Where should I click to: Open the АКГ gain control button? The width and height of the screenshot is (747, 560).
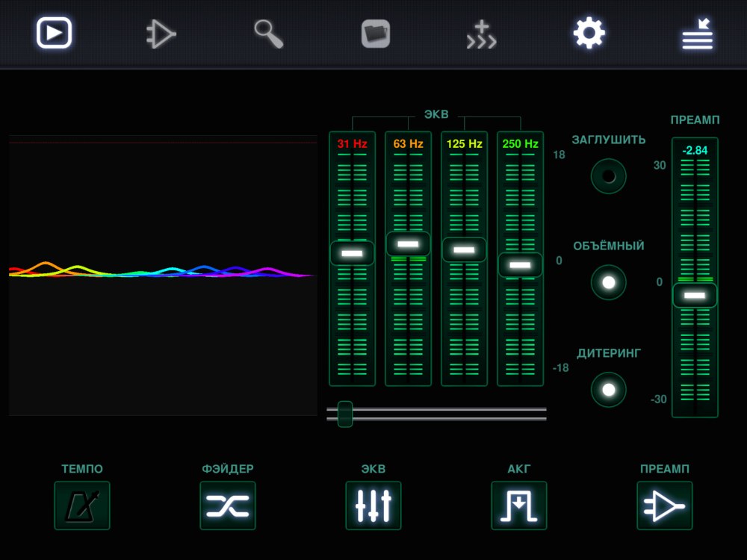point(519,505)
